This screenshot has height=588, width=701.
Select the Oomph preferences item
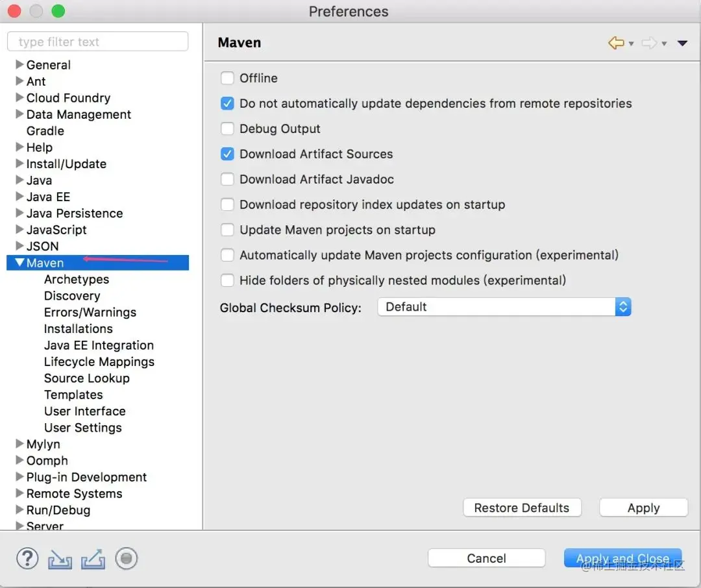47,461
